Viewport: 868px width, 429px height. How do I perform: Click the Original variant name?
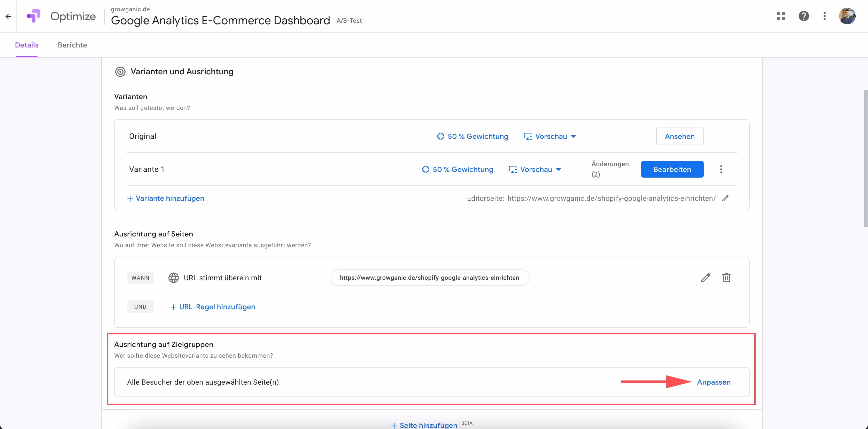coord(143,136)
